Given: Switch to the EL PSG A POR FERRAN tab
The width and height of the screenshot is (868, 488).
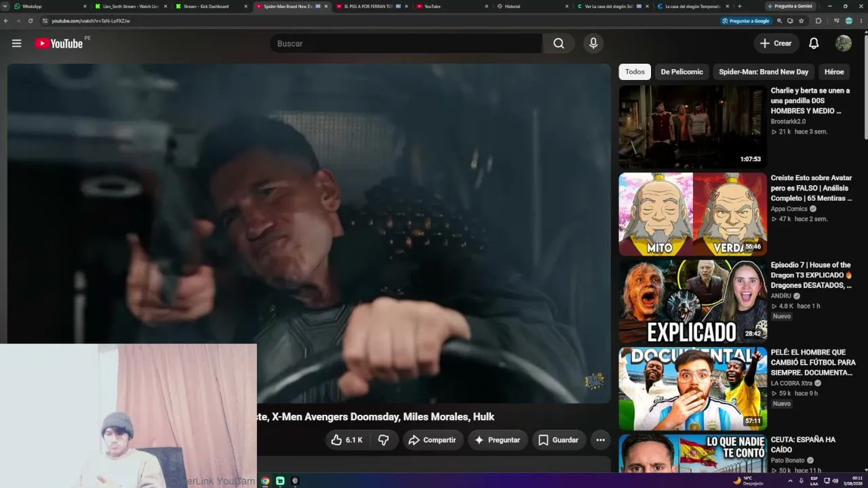Looking at the screenshot, I should coord(372,6).
